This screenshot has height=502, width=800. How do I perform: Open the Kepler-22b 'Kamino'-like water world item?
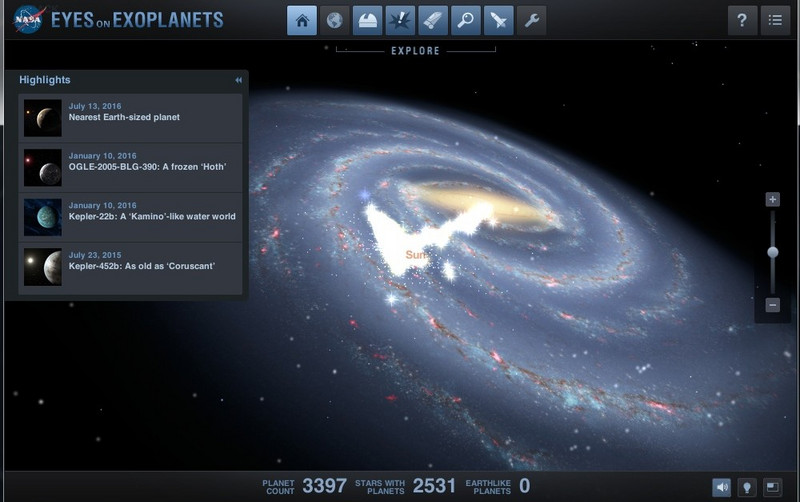coord(152,216)
